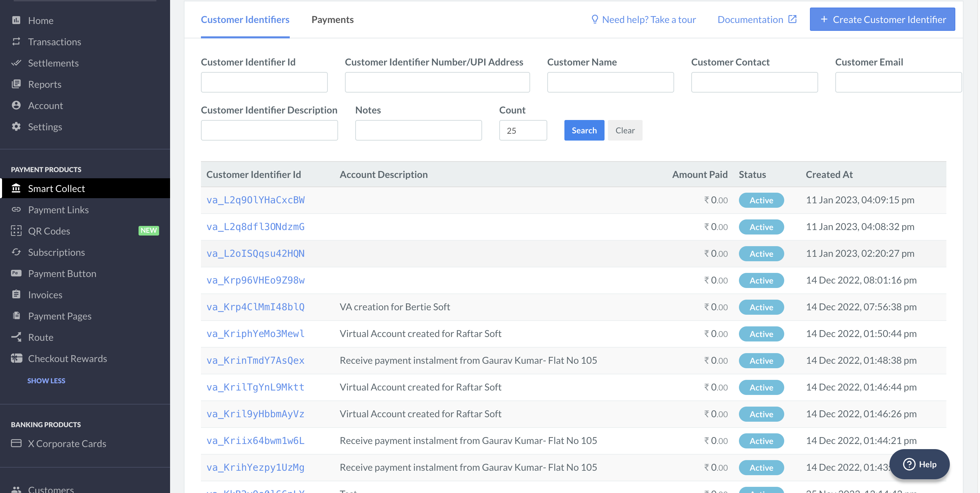This screenshot has height=493, width=980.
Task: Open identifier va_KrihYezpy1UzMg
Action: click(x=255, y=467)
